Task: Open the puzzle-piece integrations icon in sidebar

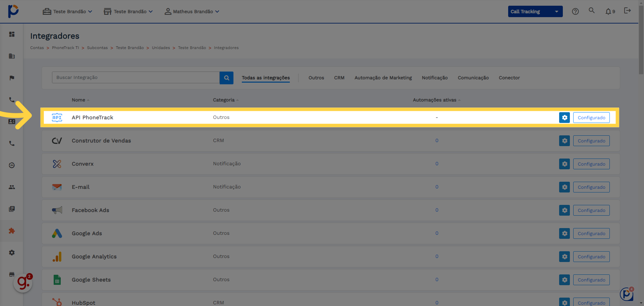Action: [x=12, y=231]
